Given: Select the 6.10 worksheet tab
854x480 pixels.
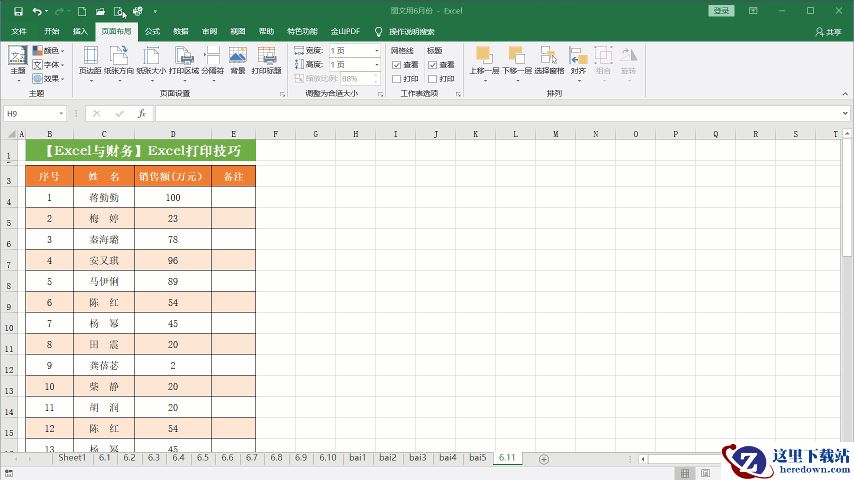Looking at the screenshot, I should 328,458.
